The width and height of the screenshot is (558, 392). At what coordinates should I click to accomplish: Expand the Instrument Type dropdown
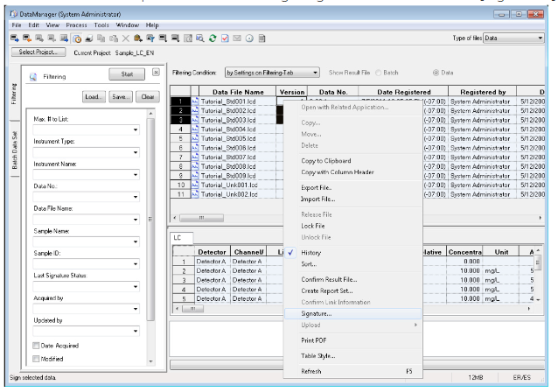[136, 152]
